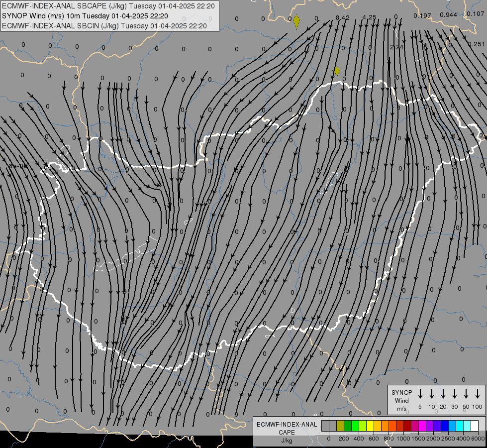Pick the dark green CAPE legend swatch
The image size is (487, 448).
[x=348, y=426]
